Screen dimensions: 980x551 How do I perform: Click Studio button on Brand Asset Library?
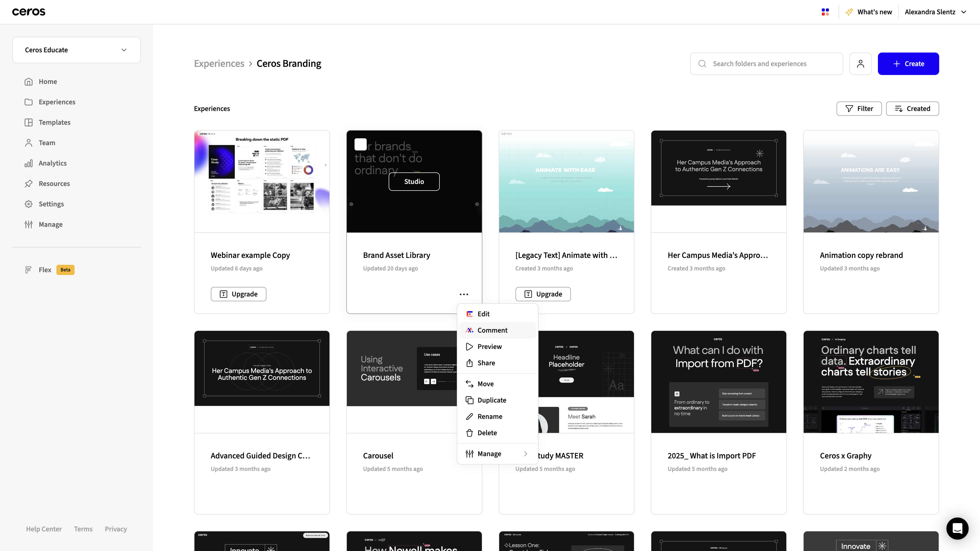[x=414, y=182]
